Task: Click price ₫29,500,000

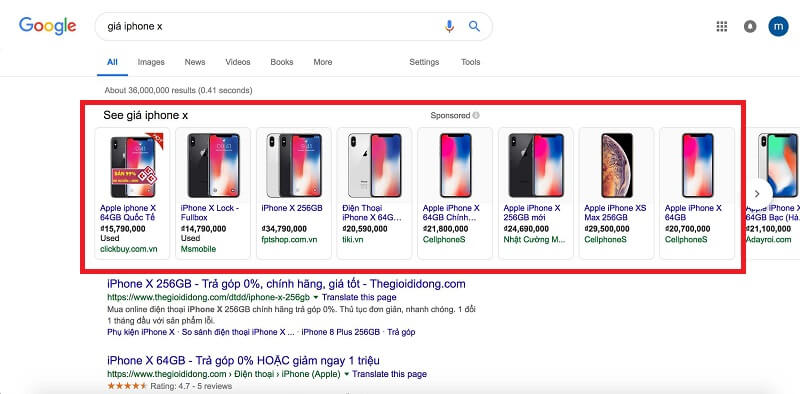Action: click(x=607, y=229)
